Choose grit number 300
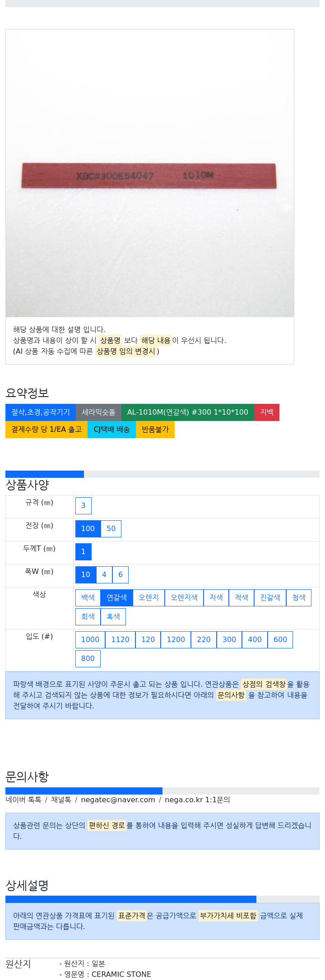Viewport: 325px width, 980px height. 229,640
